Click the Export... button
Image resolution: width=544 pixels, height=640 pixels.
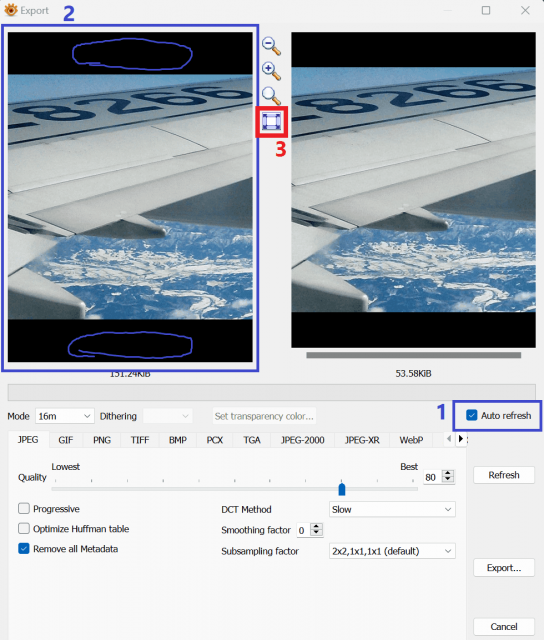pyautogui.click(x=504, y=568)
